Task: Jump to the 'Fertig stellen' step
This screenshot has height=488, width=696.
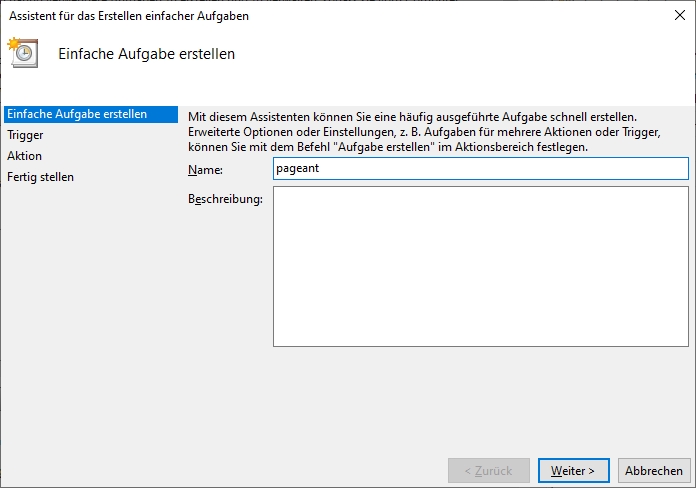Action: (x=41, y=177)
